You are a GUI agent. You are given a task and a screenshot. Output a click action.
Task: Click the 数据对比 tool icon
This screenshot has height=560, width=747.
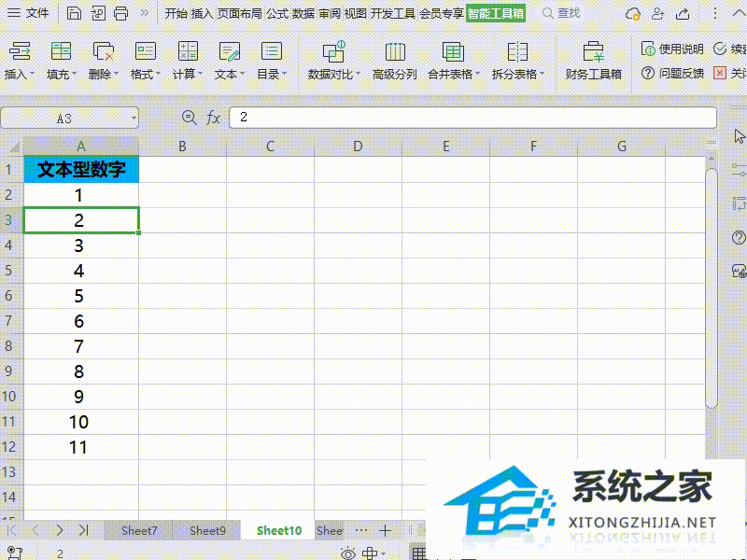click(x=333, y=51)
